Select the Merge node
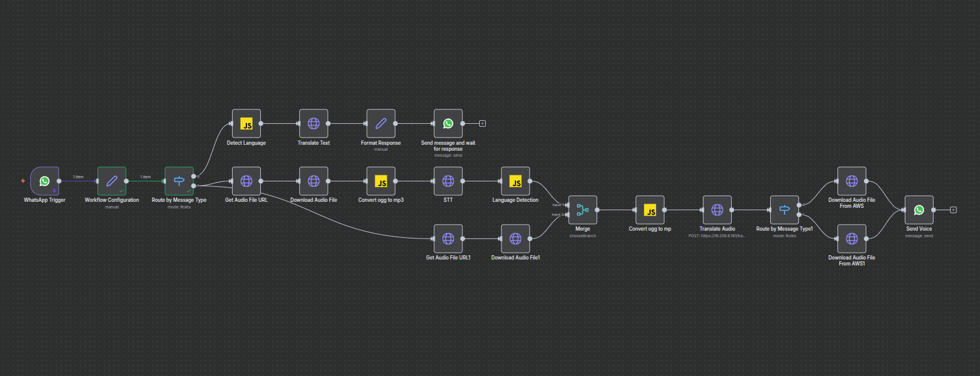 tap(583, 210)
